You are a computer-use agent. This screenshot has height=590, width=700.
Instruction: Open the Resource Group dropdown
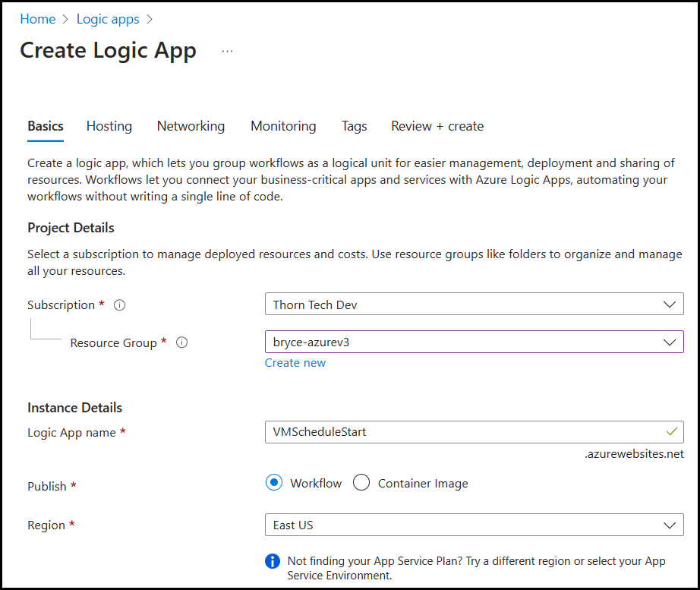pos(474,342)
